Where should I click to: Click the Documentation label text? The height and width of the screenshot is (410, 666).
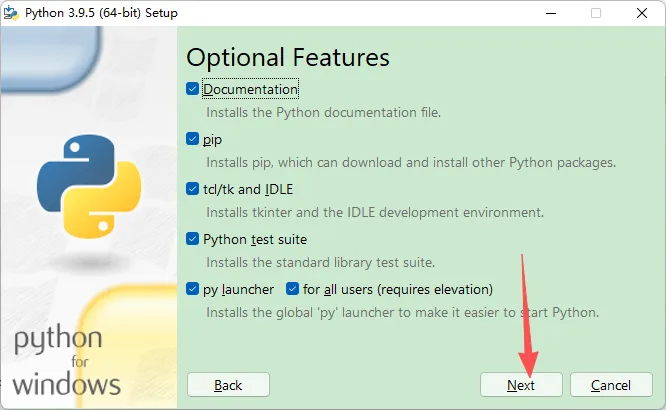point(250,89)
